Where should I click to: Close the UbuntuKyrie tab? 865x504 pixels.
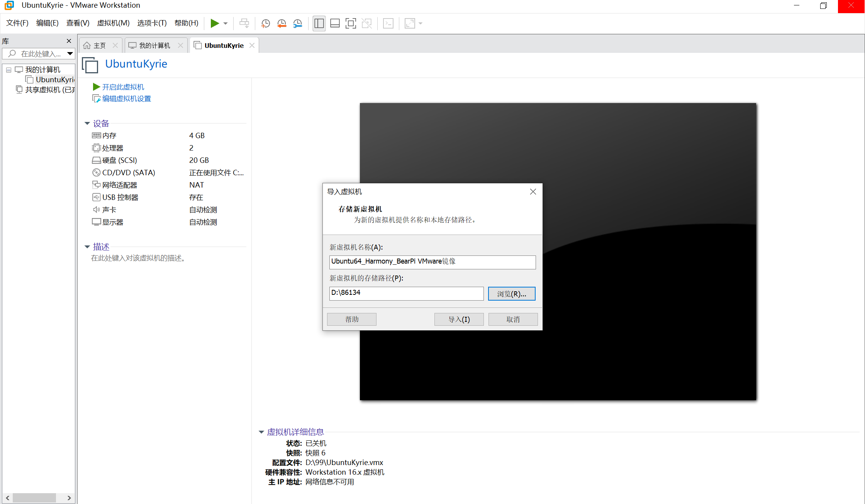pyautogui.click(x=252, y=46)
